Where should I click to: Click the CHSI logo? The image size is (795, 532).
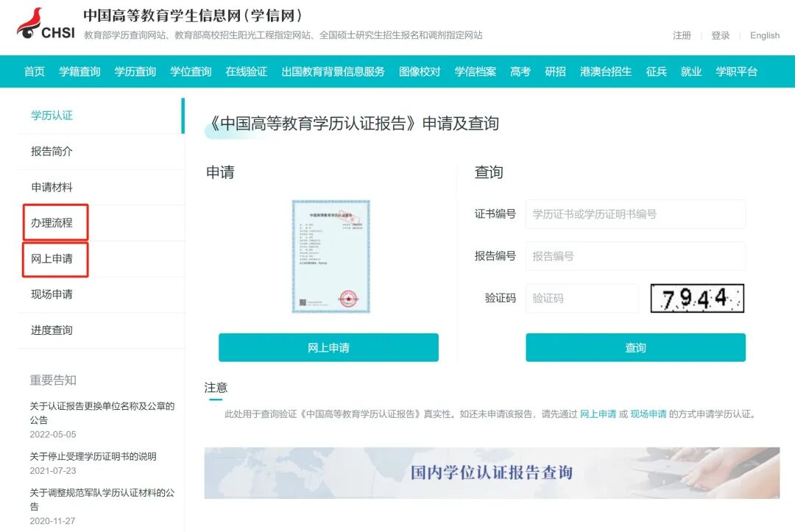[x=46, y=24]
